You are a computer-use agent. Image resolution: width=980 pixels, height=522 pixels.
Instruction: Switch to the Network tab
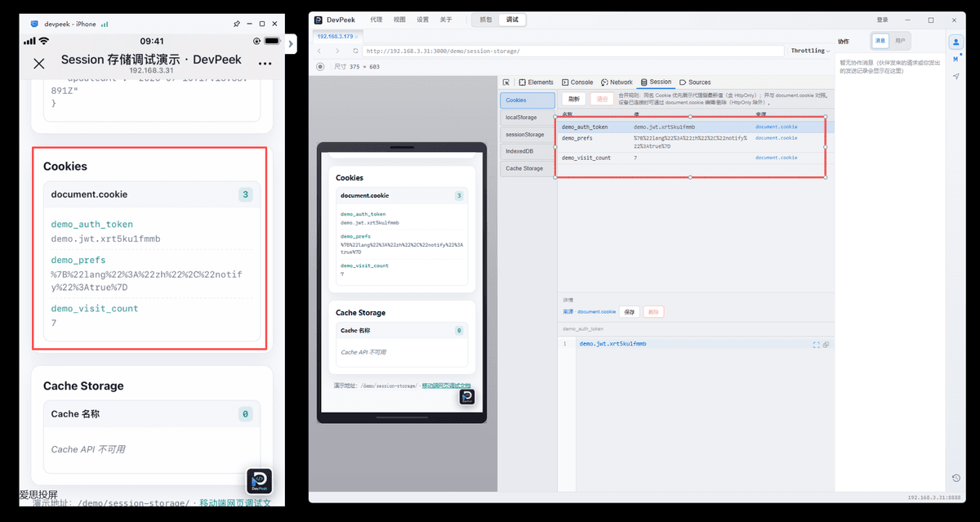tap(617, 83)
